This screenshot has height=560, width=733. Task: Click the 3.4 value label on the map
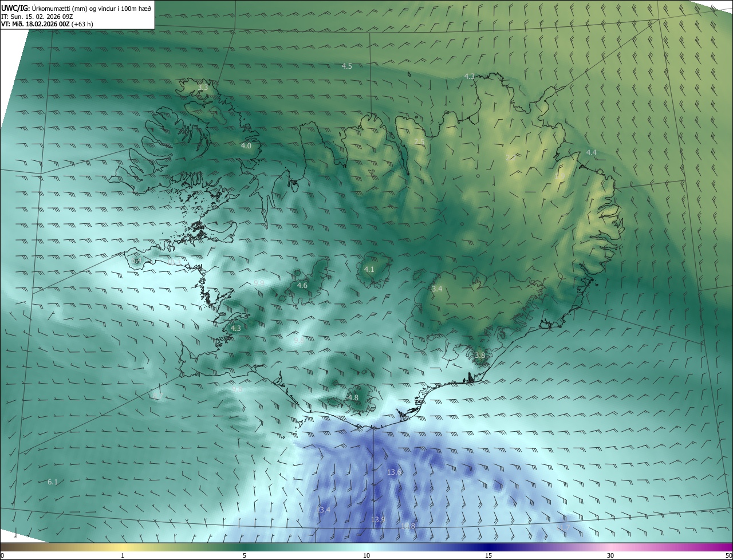coord(437,289)
